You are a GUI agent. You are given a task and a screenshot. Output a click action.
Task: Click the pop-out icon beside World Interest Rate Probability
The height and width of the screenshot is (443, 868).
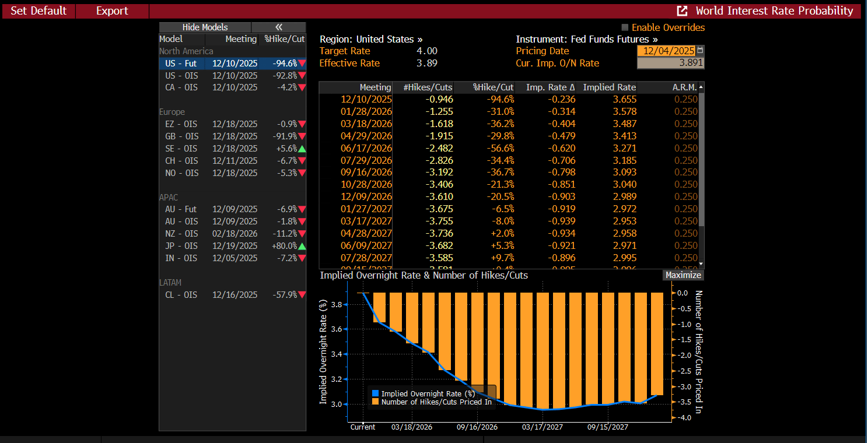[681, 11]
